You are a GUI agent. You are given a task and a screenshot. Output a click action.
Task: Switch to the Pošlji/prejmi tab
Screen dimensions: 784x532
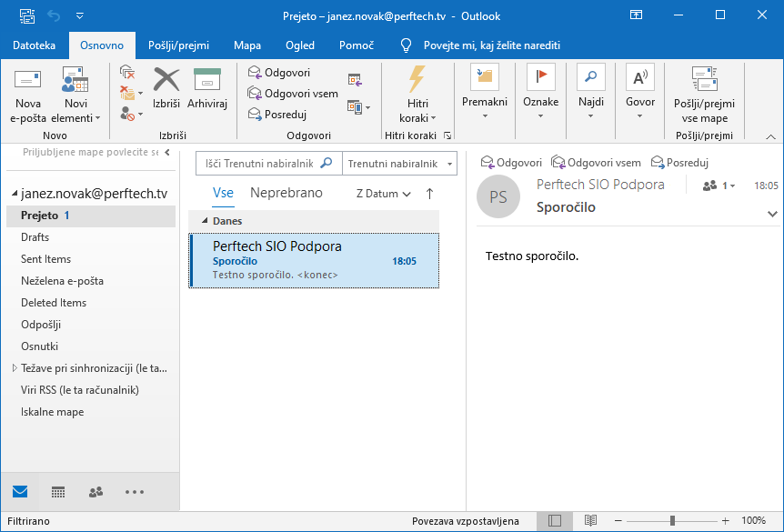tap(178, 45)
